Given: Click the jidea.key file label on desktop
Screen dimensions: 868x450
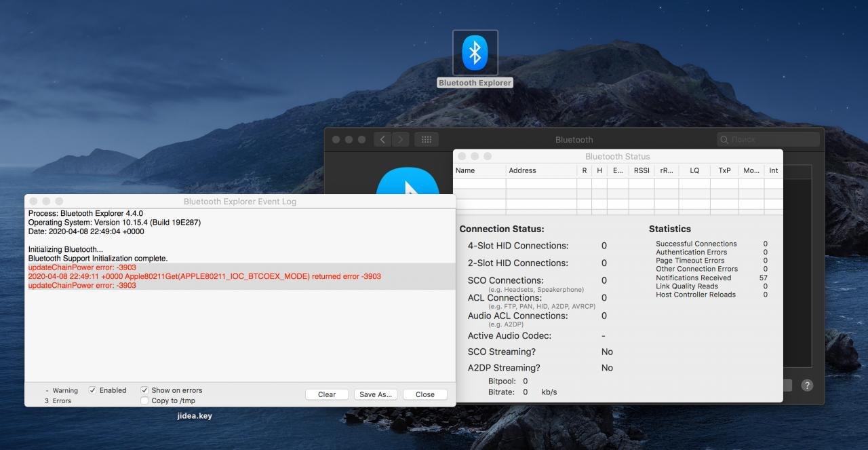Looking at the screenshot, I should (x=195, y=416).
